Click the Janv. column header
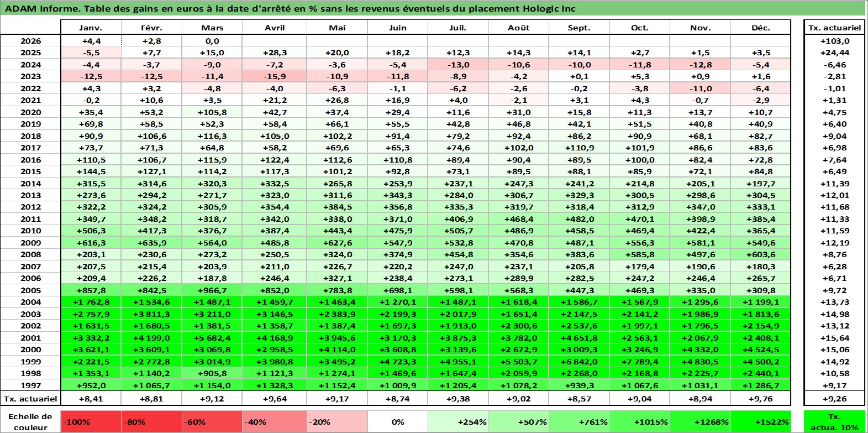This screenshot has height=433, width=868. 91,28
